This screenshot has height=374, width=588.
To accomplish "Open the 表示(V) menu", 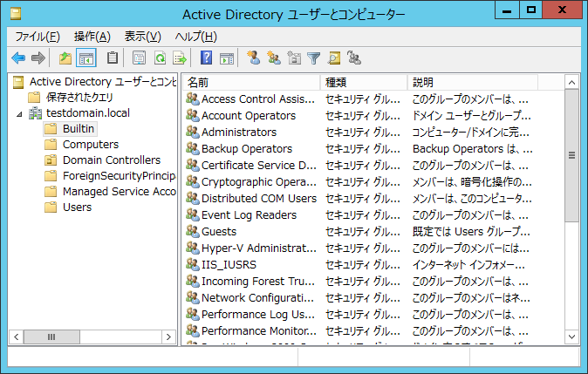I will click(143, 37).
